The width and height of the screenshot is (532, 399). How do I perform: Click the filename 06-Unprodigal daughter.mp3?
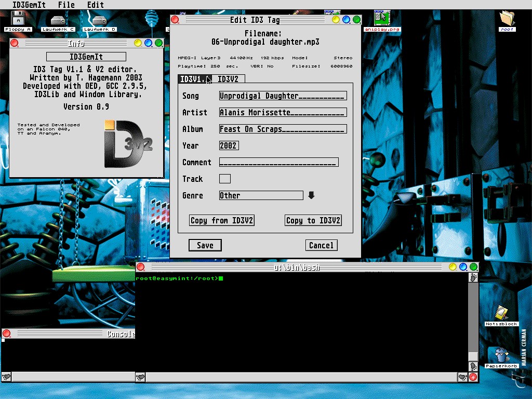[265, 42]
